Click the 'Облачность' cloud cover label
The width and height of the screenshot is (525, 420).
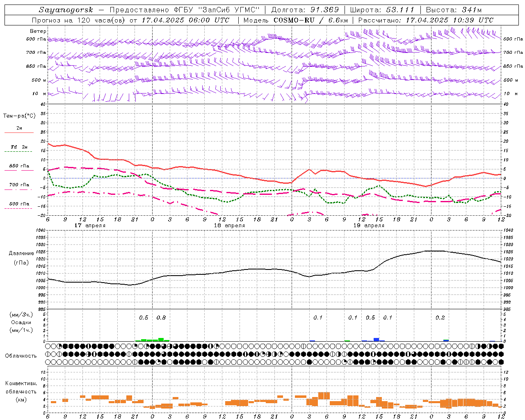(x=21, y=356)
